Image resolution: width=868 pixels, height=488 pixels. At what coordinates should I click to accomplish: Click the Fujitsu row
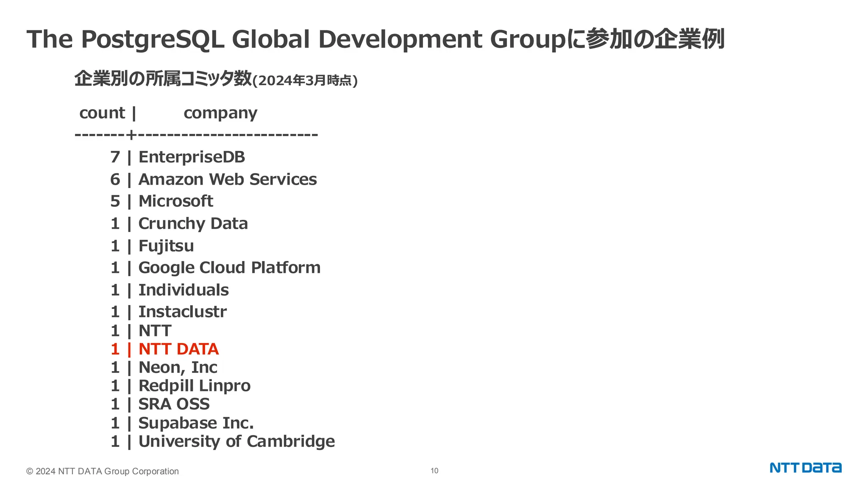click(x=166, y=246)
